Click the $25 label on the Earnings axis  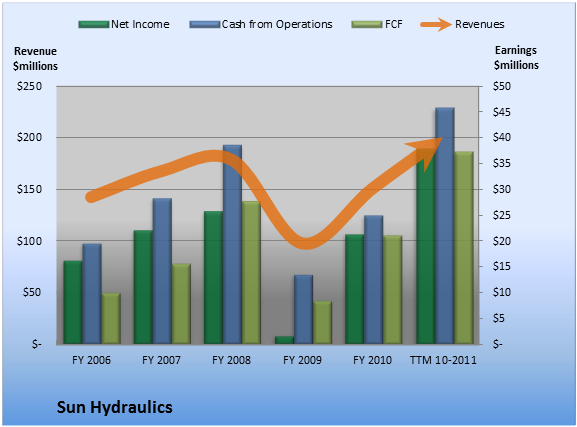(502, 215)
